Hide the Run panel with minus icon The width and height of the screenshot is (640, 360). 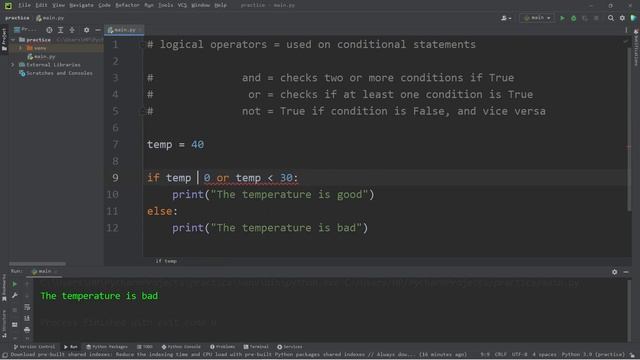(x=626, y=272)
